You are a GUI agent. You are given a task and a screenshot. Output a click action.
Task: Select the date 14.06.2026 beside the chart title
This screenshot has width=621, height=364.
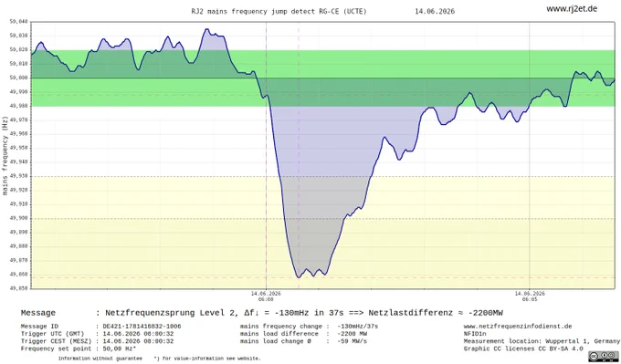[435, 12]
